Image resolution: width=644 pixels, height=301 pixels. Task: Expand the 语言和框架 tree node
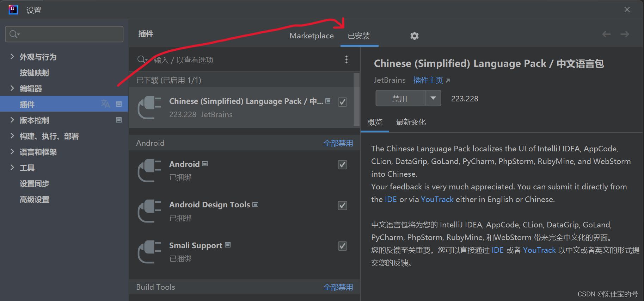(12, 151)
